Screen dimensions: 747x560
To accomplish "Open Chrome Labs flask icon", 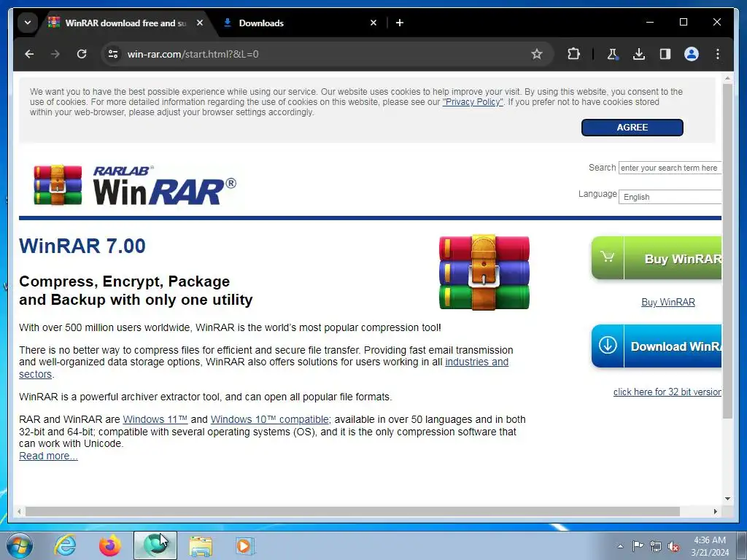I will click(612, 54).
